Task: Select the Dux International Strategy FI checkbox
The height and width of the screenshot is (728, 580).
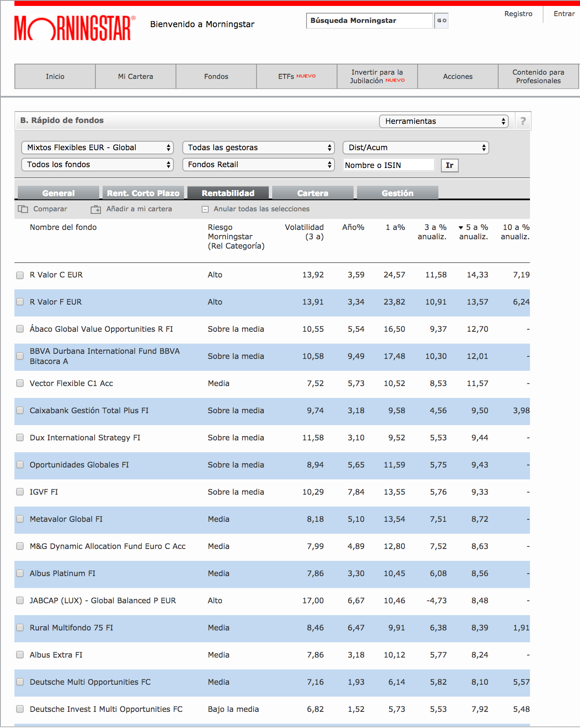Action: click(20, 438)
